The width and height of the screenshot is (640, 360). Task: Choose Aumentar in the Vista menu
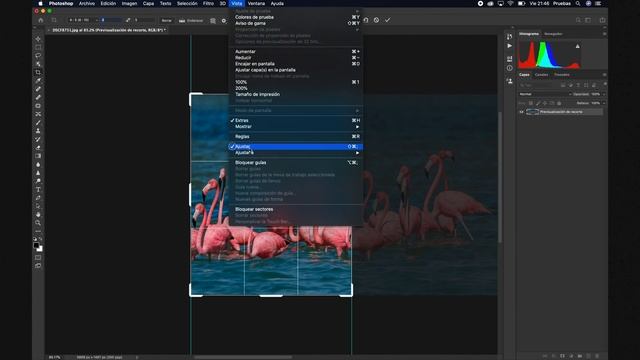point(296,51)
